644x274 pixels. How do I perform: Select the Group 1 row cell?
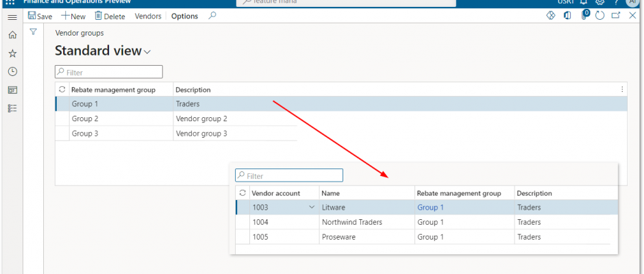coord(121,104)
